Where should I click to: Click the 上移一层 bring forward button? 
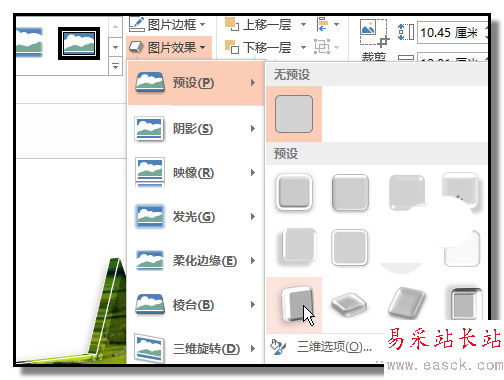[259, 25]
